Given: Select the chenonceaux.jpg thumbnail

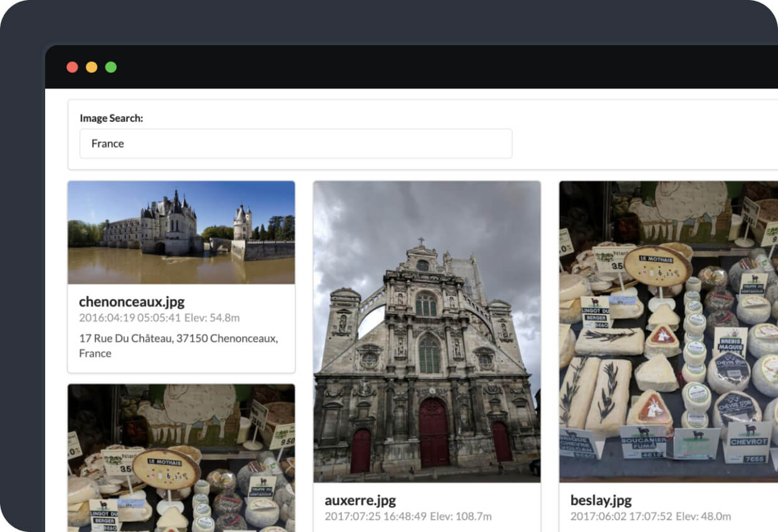Looking at the screenshot, I should 181,233.
